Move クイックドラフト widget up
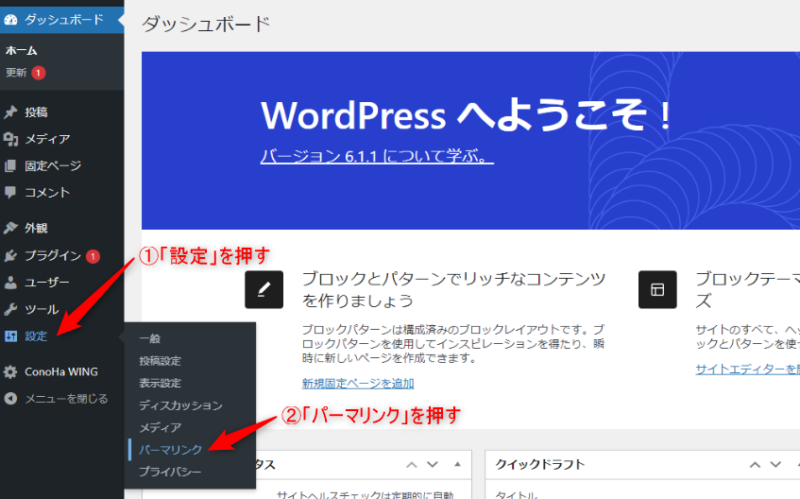Image resolution: width=800 pixels, height=499 pixels. pos(755,464)
